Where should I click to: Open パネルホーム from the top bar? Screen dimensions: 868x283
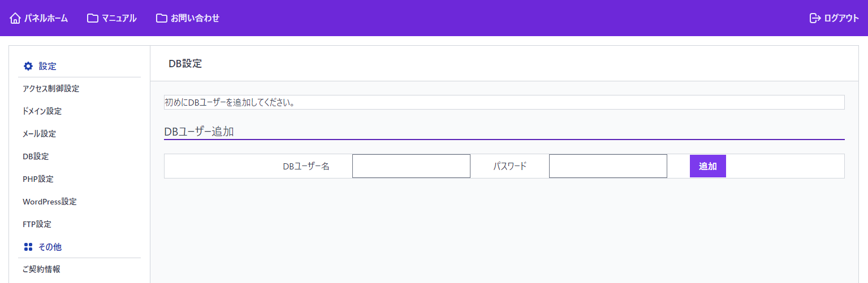(x=46, y=18)
